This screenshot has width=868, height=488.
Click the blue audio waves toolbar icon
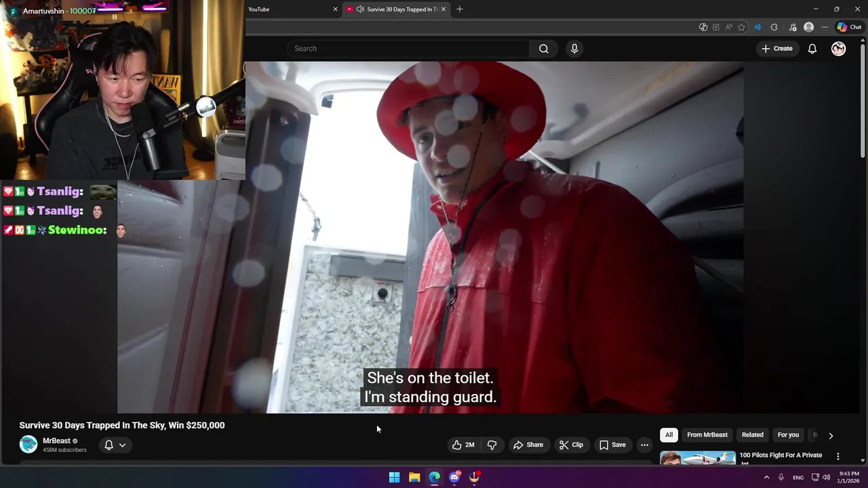tap(757, 27)
